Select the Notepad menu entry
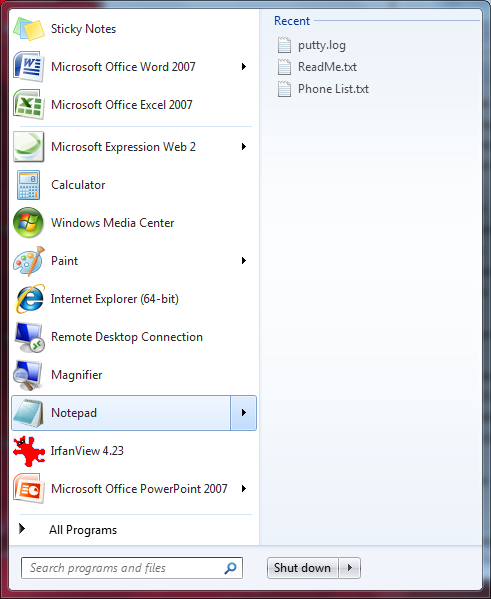Screen dimensions: 491x599 tap(121, 413)
